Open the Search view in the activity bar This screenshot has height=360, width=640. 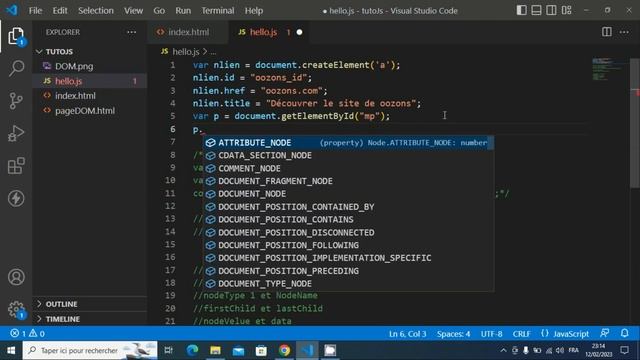click(x=16, y=68)
